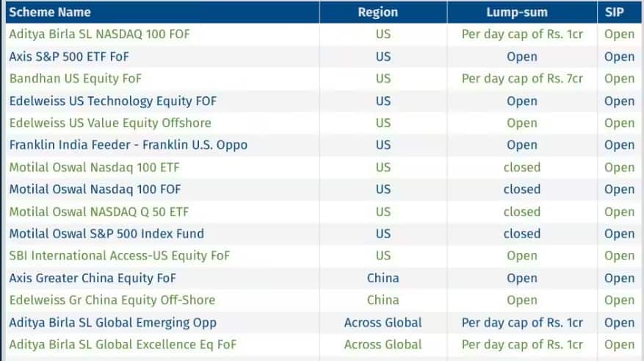The height and width of the screenshot is (361, 644).
Task: Click Edelweiss US Value Equity Offshore
Action: 110,123
